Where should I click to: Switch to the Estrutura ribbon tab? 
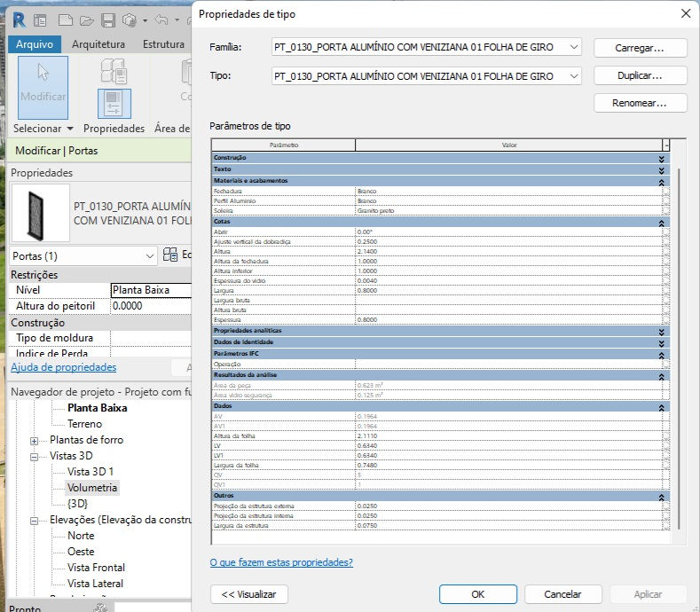click(163, 44)
